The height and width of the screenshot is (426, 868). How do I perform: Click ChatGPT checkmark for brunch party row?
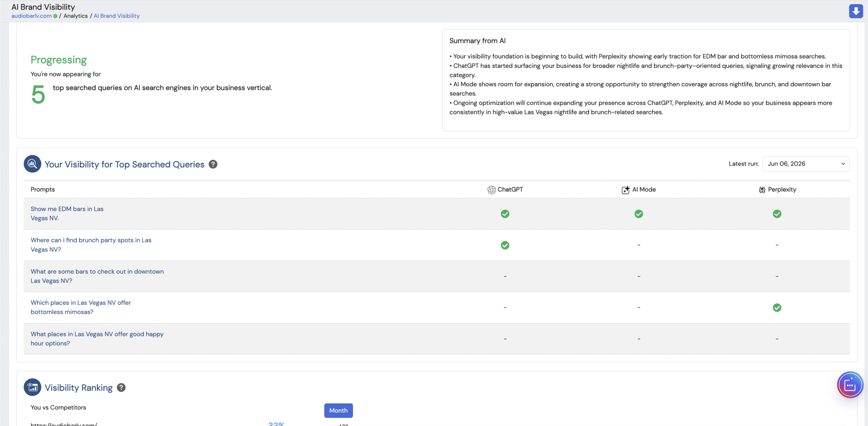[x=505, y=245]
